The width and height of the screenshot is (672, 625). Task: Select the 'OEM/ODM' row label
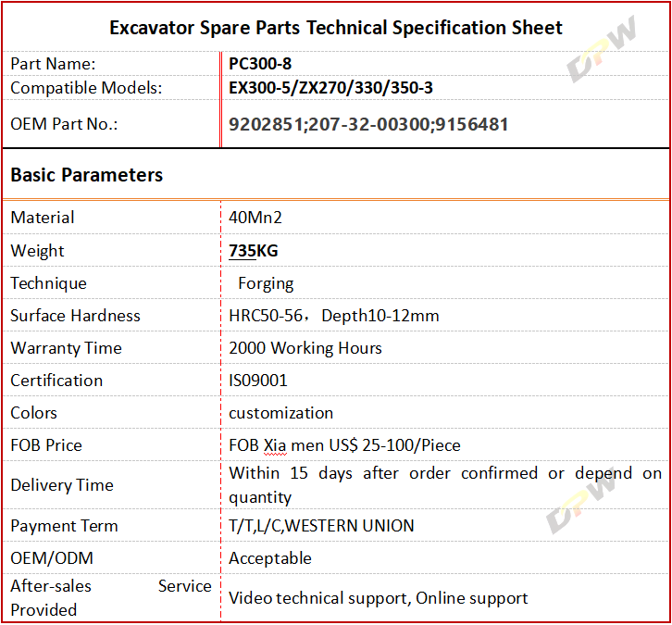(52, 558)
